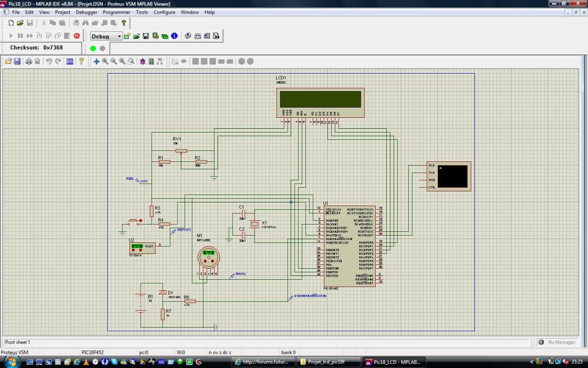Open the Debugger menu
Viewport: 588px width, 368px height.
coord(86,12)
